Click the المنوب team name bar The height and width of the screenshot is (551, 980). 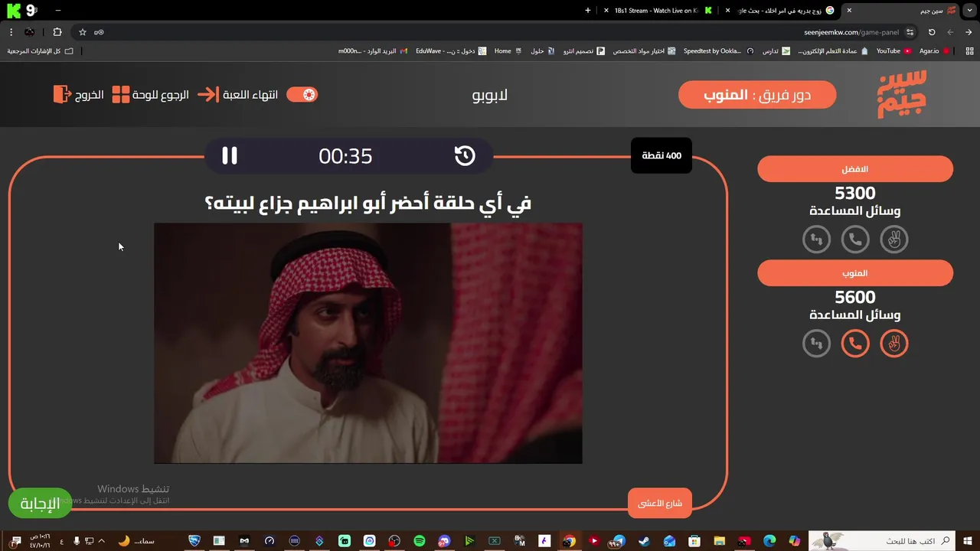[855, 273]
